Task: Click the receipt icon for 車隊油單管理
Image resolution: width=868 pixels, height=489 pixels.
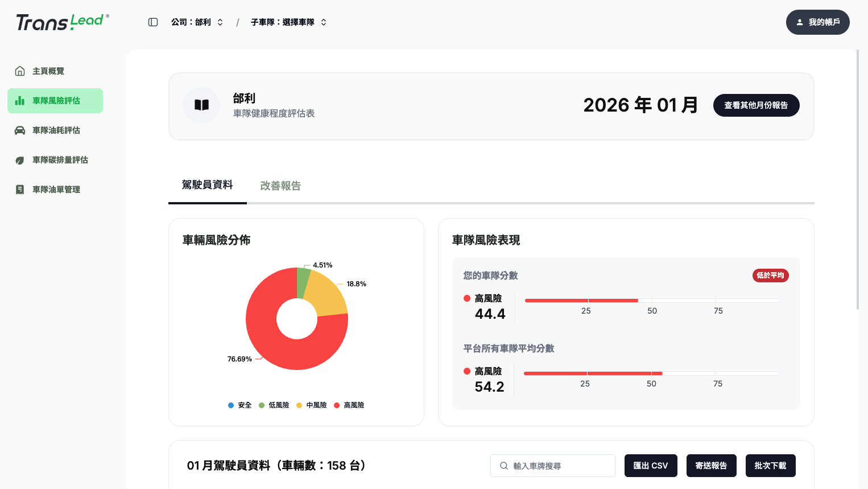Action: (x=20, y=190)
